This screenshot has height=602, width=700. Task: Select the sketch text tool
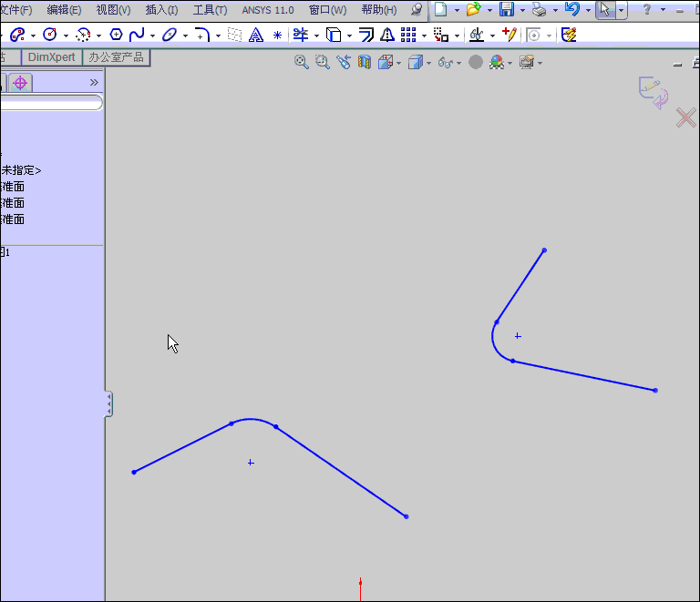(256, 35)
